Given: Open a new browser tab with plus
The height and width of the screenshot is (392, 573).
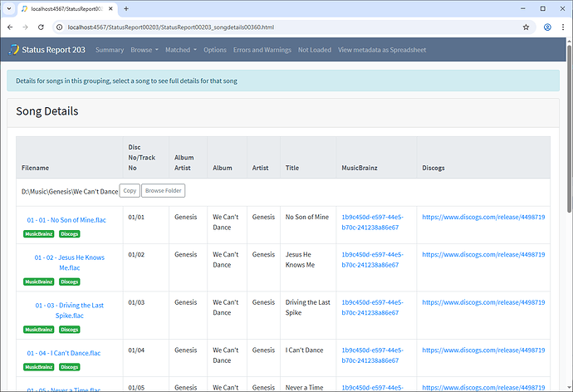Looking at the screenshot, I should (x=126, y=9).
